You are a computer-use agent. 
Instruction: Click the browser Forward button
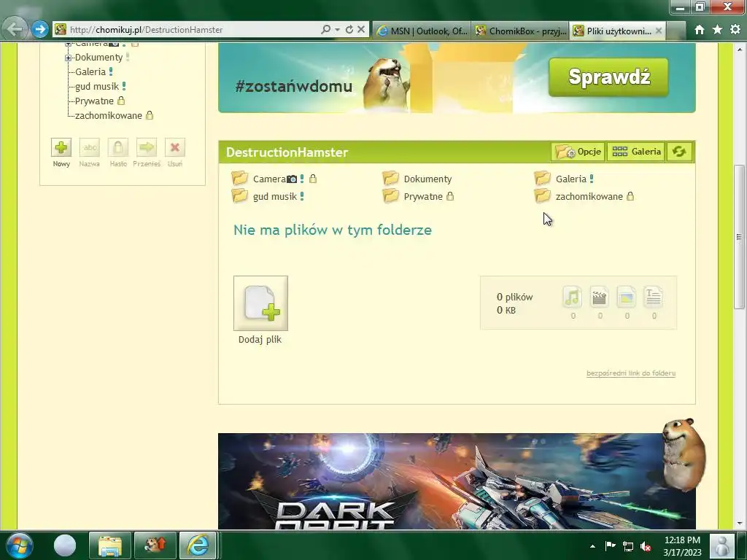[x=40, y=29]
